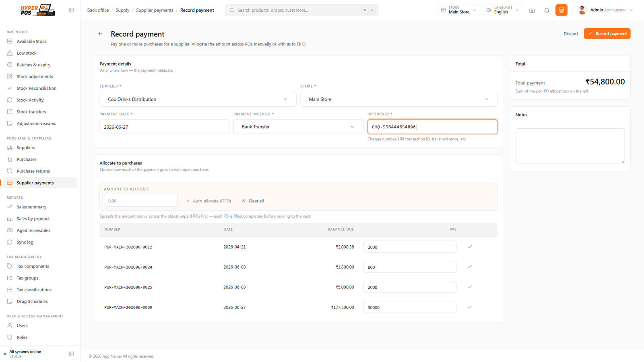
Task: Click the Notes text area
Action: [x=570, y=146]
